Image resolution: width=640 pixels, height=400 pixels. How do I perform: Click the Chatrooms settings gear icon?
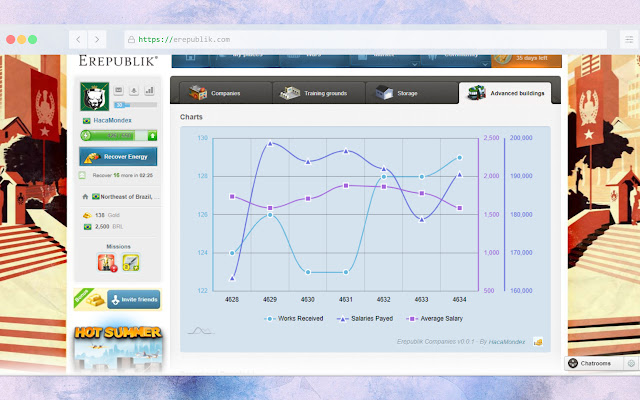coord(630,363)
